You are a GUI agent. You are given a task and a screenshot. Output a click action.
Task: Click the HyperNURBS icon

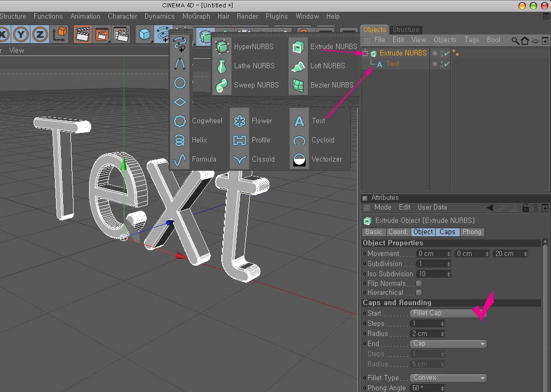[x=222, y=47]
